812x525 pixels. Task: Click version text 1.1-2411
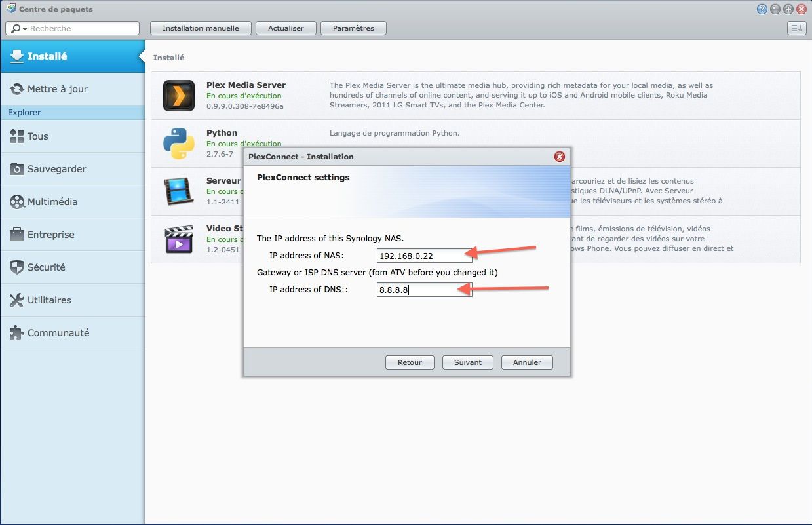tap(223, 201)
